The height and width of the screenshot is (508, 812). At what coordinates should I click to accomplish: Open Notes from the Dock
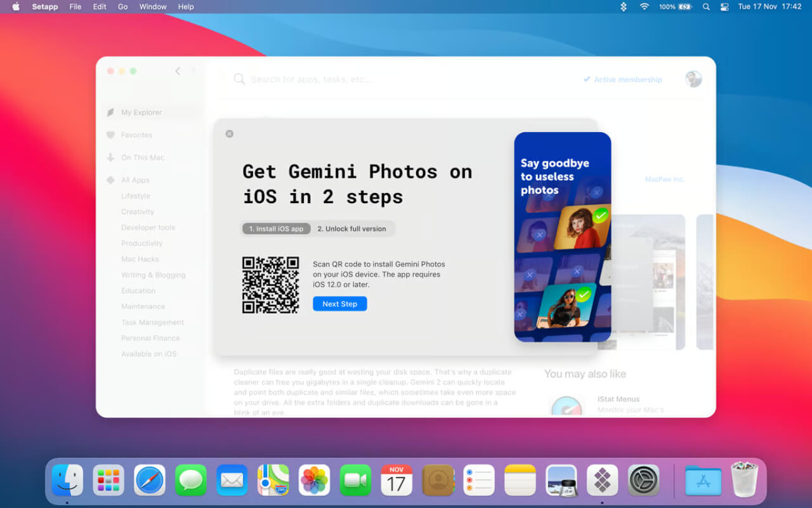[x=520, y=480]
